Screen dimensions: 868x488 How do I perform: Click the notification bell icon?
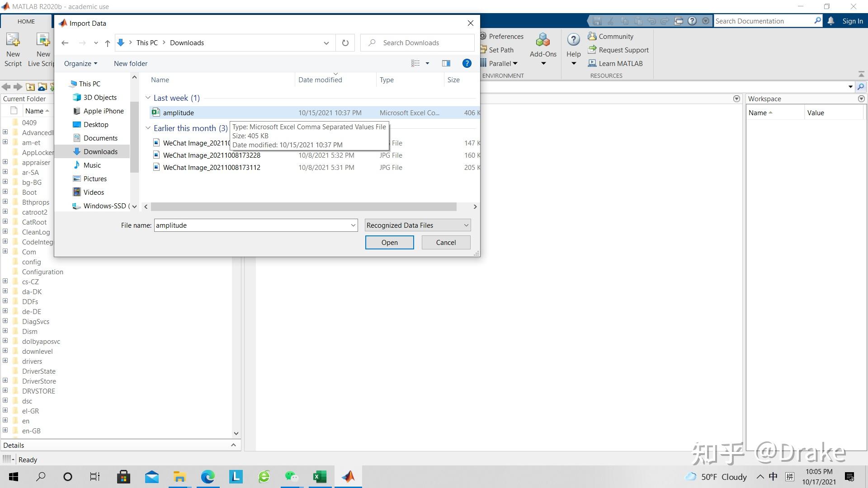tap(830, 21)
